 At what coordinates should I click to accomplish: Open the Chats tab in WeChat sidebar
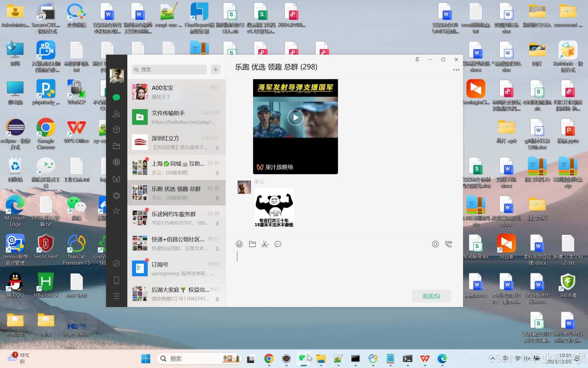116,98
